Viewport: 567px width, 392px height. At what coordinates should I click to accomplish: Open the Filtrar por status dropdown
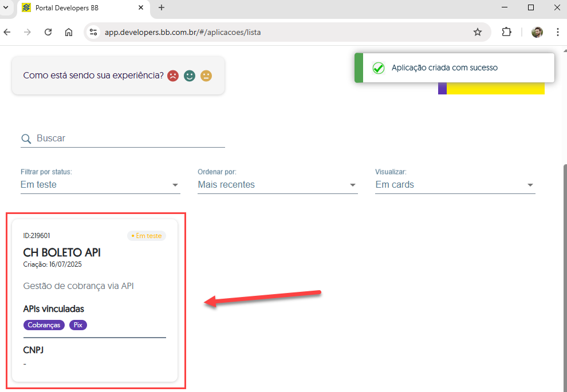pyautogui.click(x=100, y=185)
